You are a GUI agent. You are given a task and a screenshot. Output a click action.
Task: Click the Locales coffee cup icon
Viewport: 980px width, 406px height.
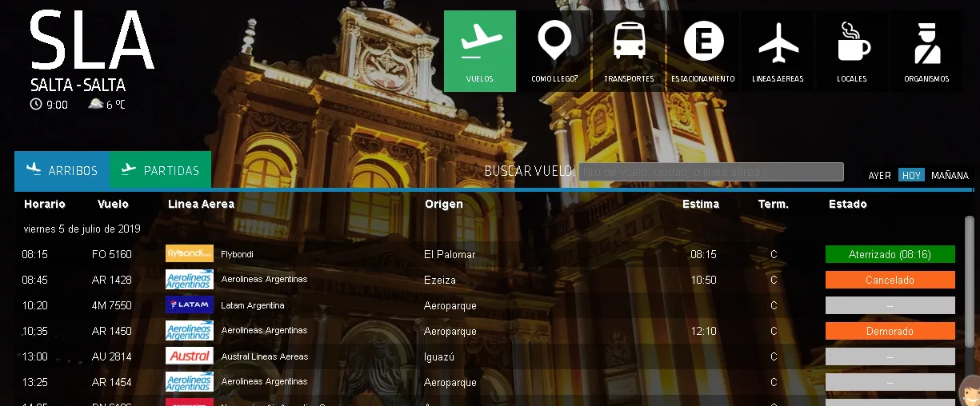[x=852, y=42]
